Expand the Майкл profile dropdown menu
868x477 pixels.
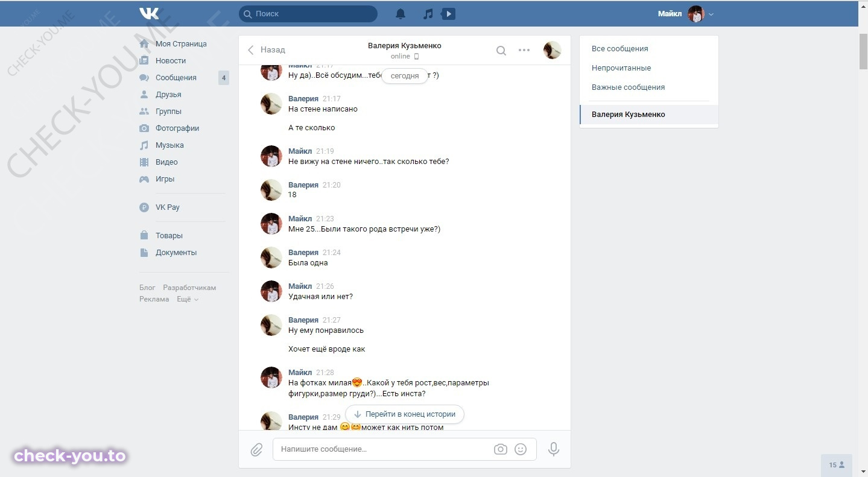686,14
